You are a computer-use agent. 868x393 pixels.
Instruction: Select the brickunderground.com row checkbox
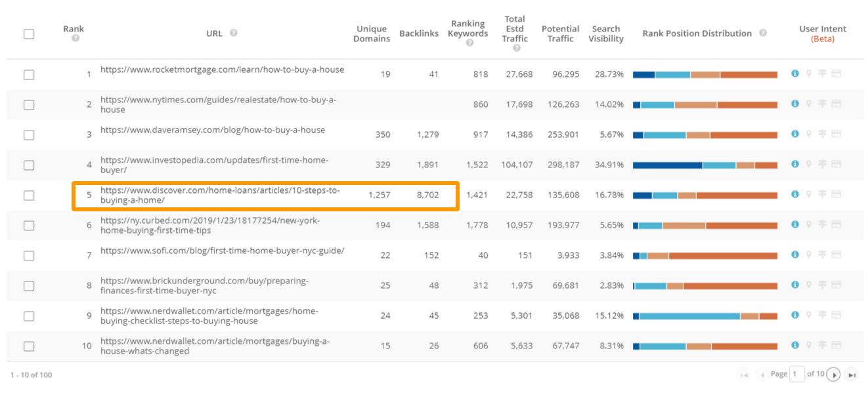(x=29, y=286)
